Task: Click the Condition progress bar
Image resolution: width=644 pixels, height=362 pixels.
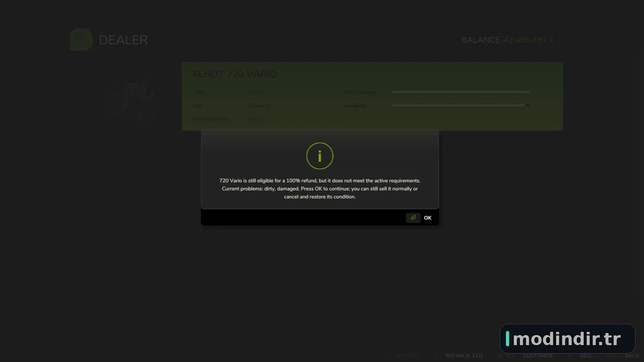Action: (x=461, y=105)
